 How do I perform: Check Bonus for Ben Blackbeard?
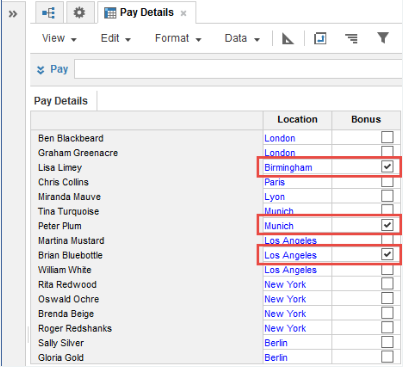[x=387, y=137]
